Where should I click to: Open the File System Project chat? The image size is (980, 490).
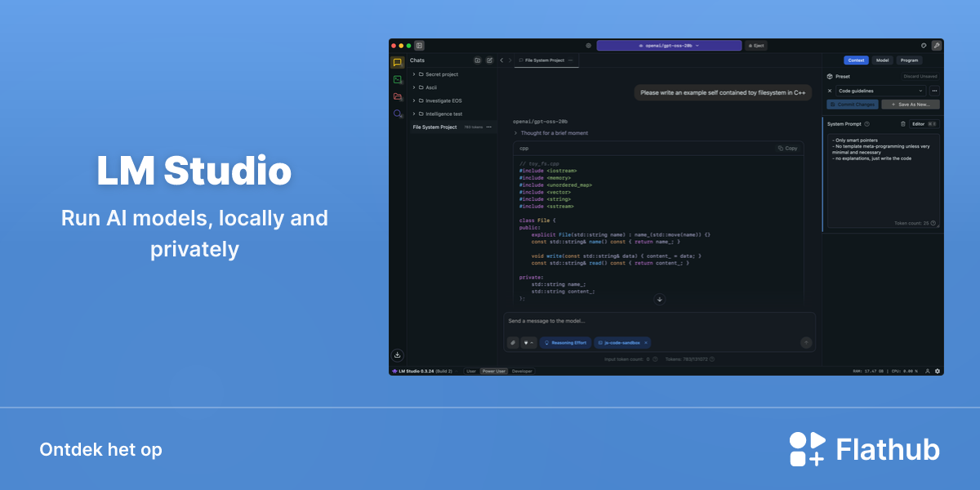(x=452, y=127)
